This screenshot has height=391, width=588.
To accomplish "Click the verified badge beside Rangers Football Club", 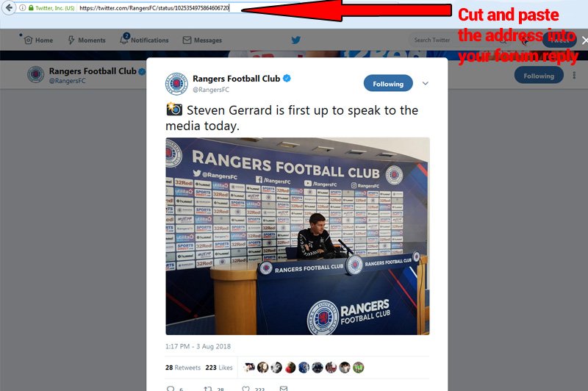I will 287,79.
